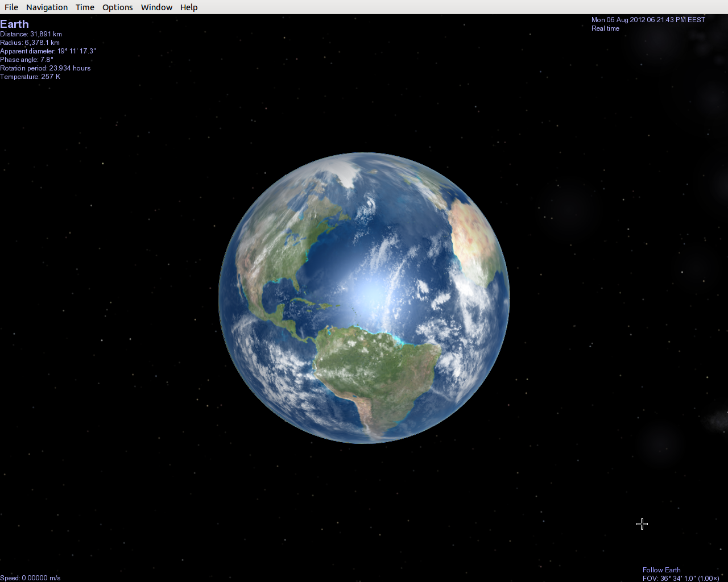Open the Options menu
This screenshot has width=728, height=582.
[x=117, y=7]
